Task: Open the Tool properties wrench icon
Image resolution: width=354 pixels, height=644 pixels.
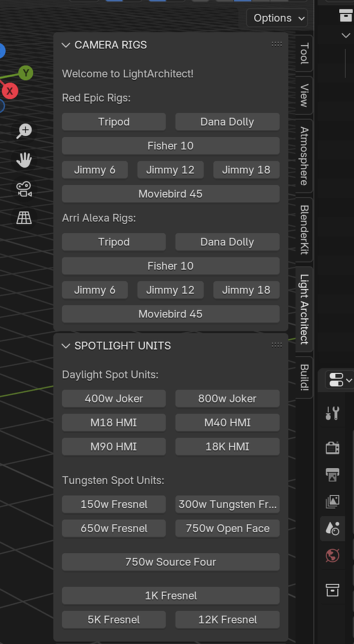Action: point(332,413)
